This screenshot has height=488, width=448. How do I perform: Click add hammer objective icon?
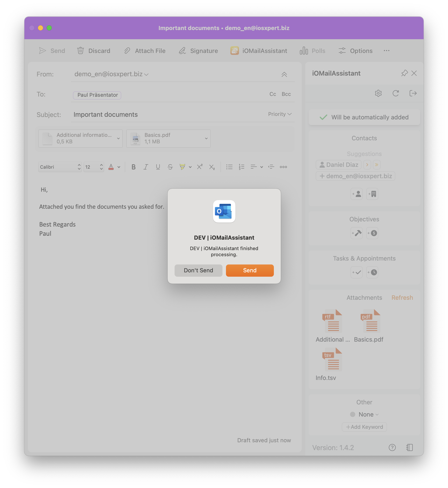coord(356,233)
